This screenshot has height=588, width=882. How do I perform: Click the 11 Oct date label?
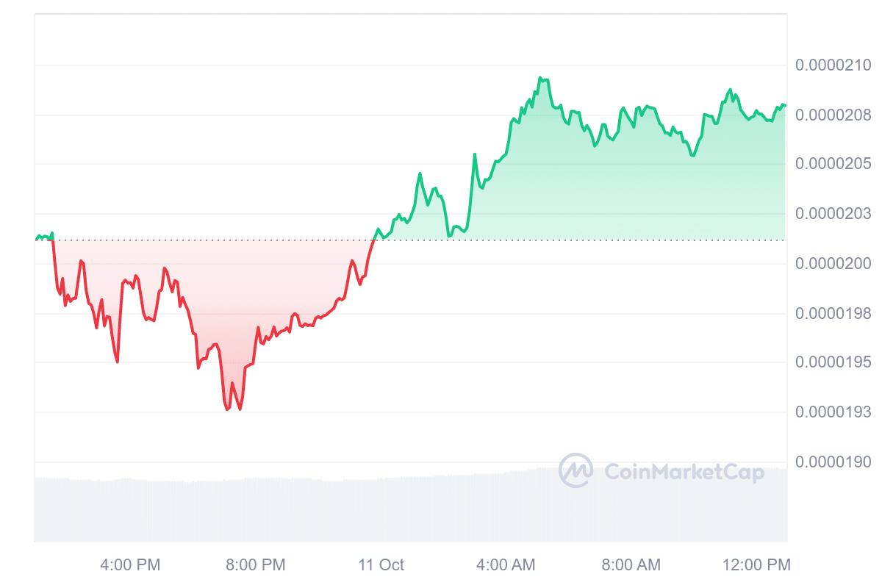381,564
